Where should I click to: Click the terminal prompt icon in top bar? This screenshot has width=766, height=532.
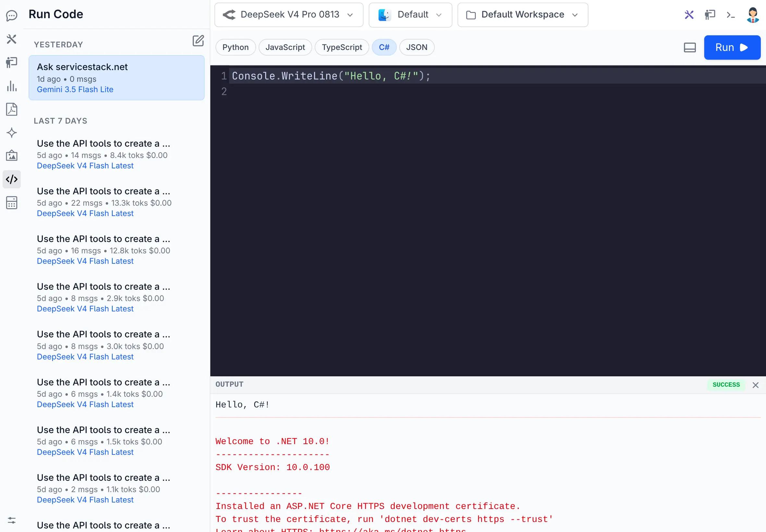tap(731, 15)
